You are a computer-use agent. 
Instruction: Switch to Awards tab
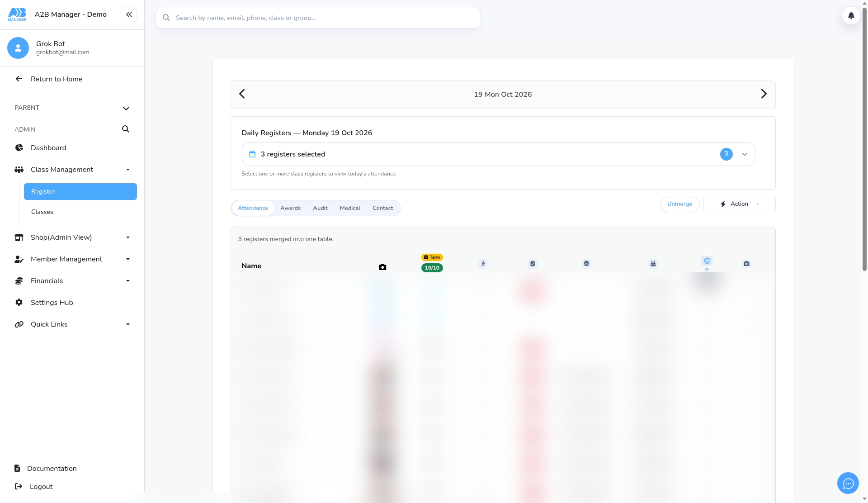(290, 208)
